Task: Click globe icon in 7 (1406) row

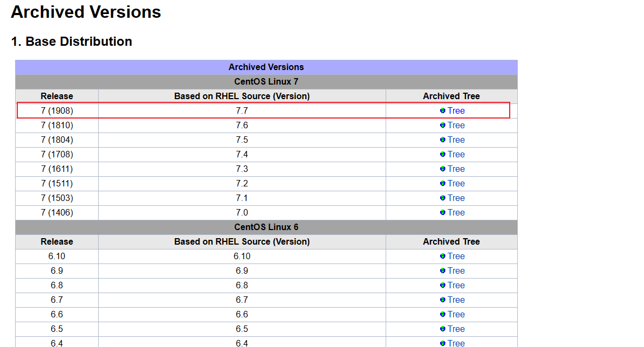Action: (442, 212)
